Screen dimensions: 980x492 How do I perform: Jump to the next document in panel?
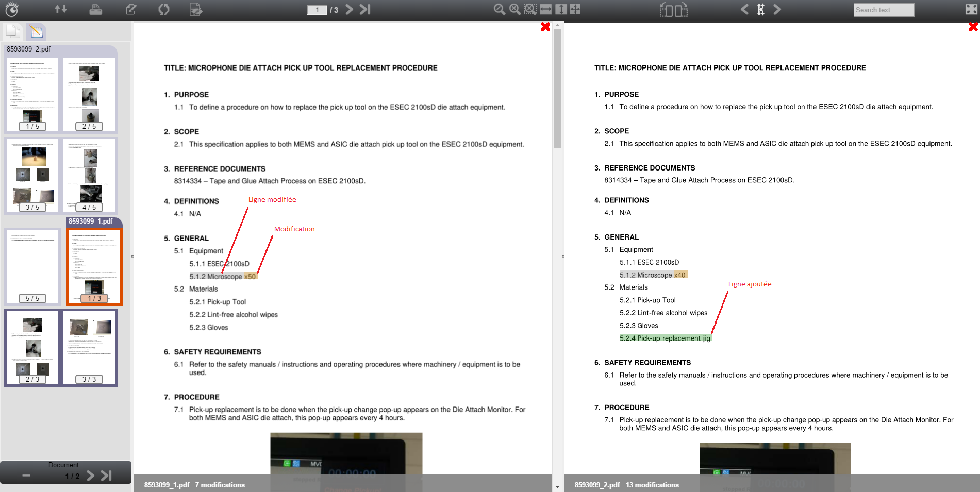tap(91, 476)
